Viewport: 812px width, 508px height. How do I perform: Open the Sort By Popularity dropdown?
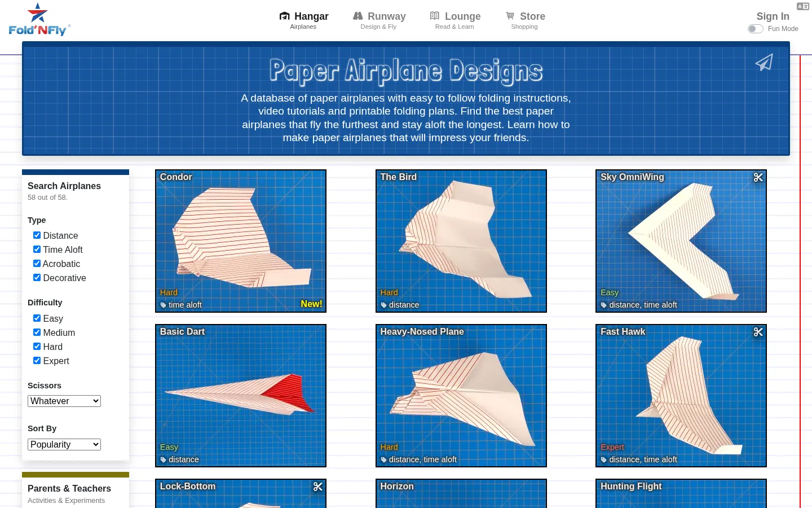(64, 445)
